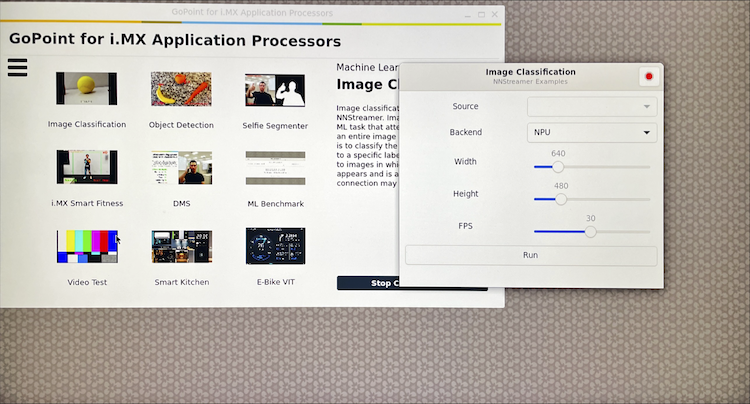Click the Selfie Segmenter label text
The height and width of the screenshot is (404, 750).
tap(275, 126)
